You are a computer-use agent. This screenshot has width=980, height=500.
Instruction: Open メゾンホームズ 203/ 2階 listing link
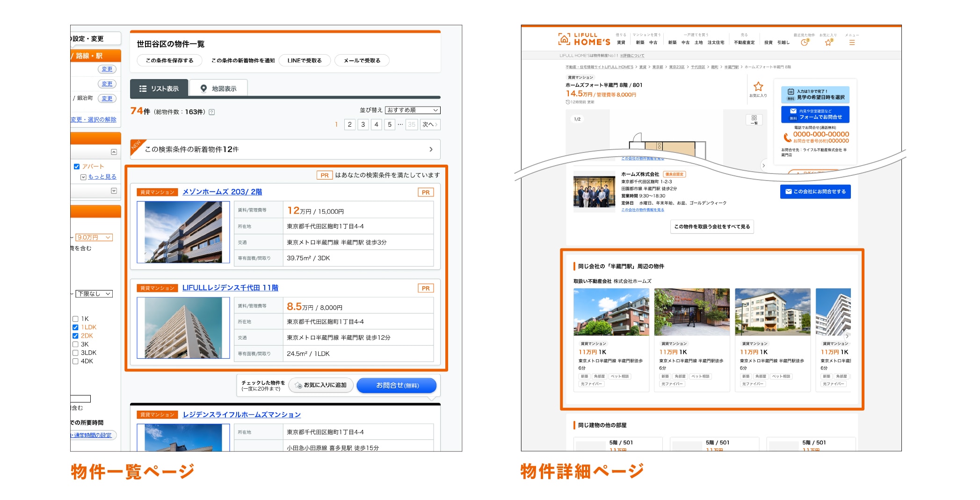pos(222,192)
